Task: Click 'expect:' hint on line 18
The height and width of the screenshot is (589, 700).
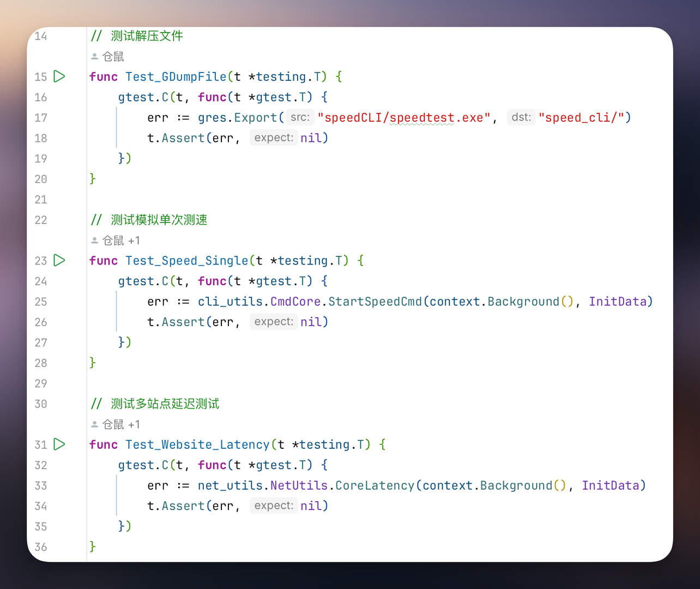Action: click(274, 138)
